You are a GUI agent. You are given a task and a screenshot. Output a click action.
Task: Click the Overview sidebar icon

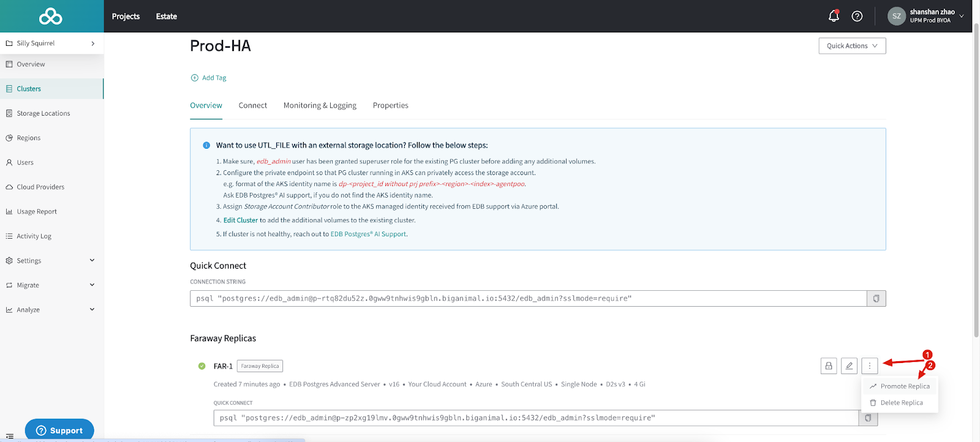(9, 64)
